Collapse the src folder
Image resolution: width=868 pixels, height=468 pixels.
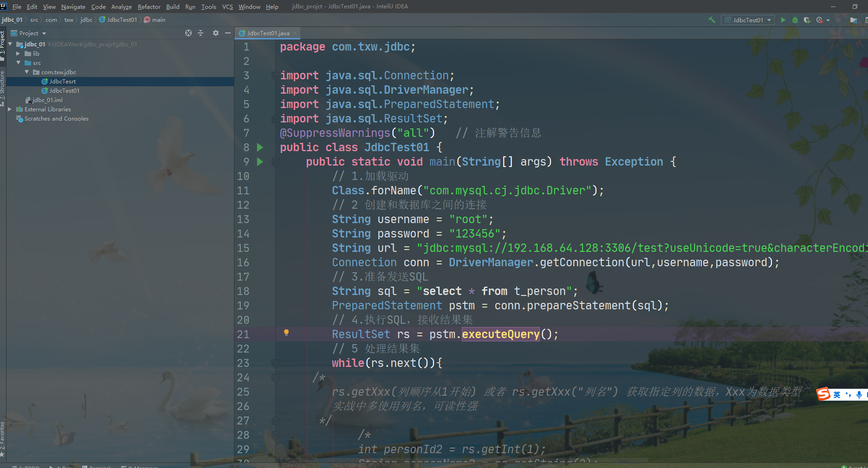19,63
